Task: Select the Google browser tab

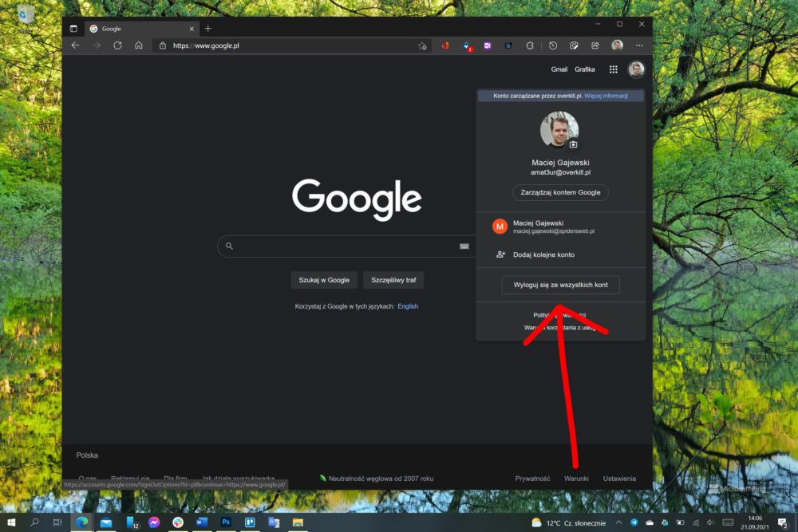Action: click(141, 29)
